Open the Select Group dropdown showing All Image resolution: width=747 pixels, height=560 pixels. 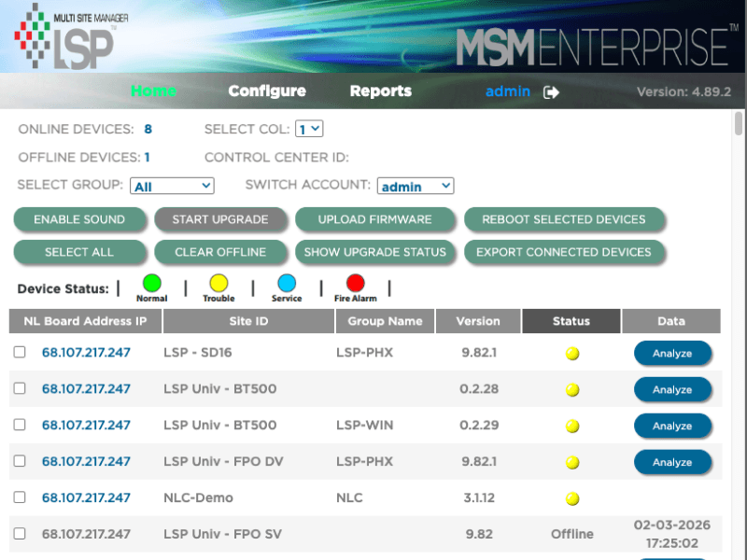coord(172,186)
